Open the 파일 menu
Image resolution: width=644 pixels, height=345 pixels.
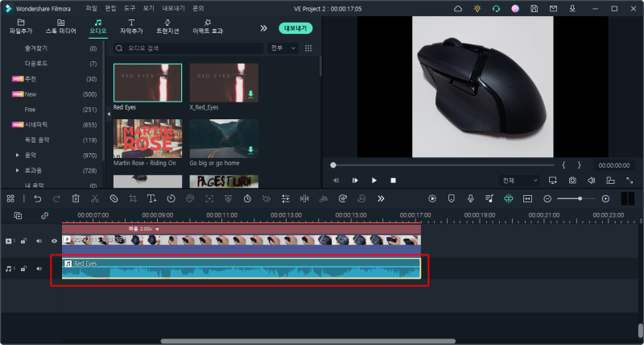tap(92, 9)
